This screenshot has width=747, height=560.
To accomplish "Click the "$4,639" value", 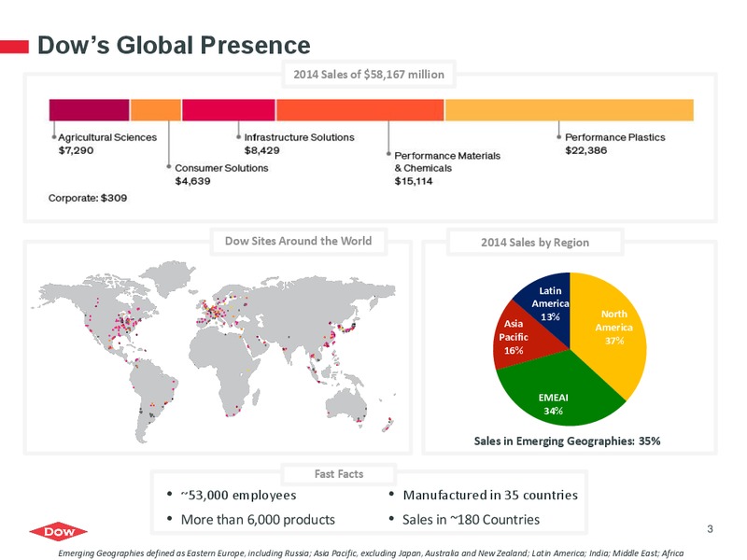I will tap(193, 181).
